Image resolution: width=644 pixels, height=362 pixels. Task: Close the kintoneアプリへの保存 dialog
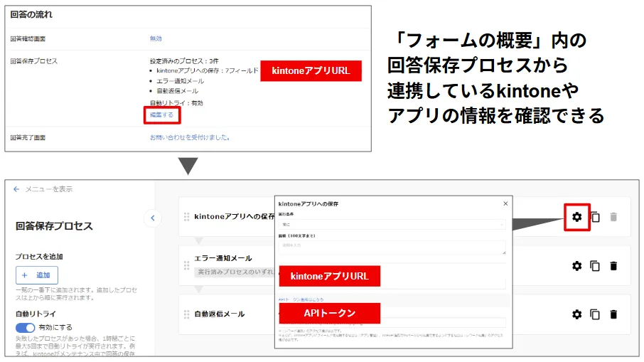pyautogui.click(x=505, y=203)
